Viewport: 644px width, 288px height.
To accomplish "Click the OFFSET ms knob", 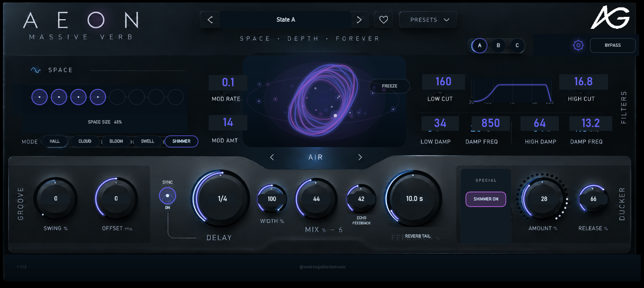I will click(x=116, y=199).
